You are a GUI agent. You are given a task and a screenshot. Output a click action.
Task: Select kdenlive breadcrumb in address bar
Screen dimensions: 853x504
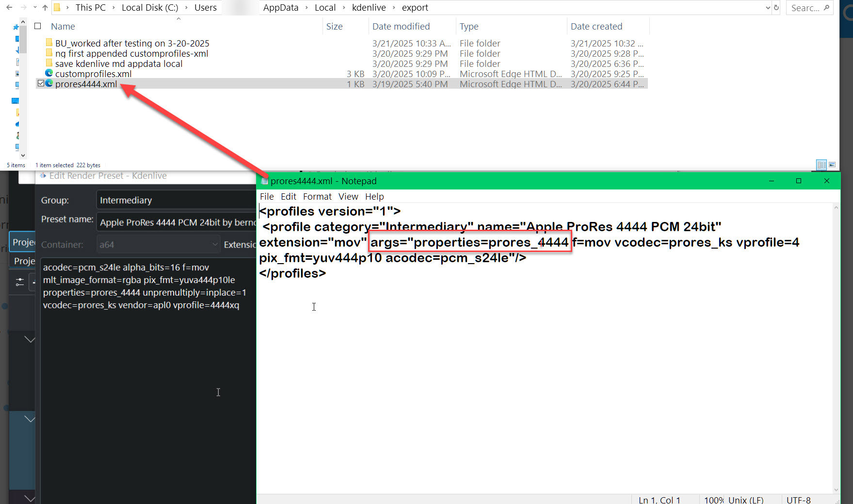[x=369, y=7]
